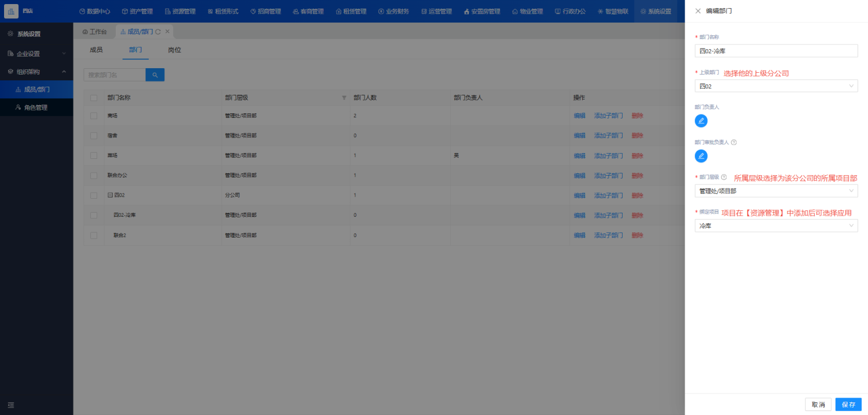This screenshot has height=415, width=868.
Task: Click the help icon beside 部门审批负责人
Action: click(734, 142)
